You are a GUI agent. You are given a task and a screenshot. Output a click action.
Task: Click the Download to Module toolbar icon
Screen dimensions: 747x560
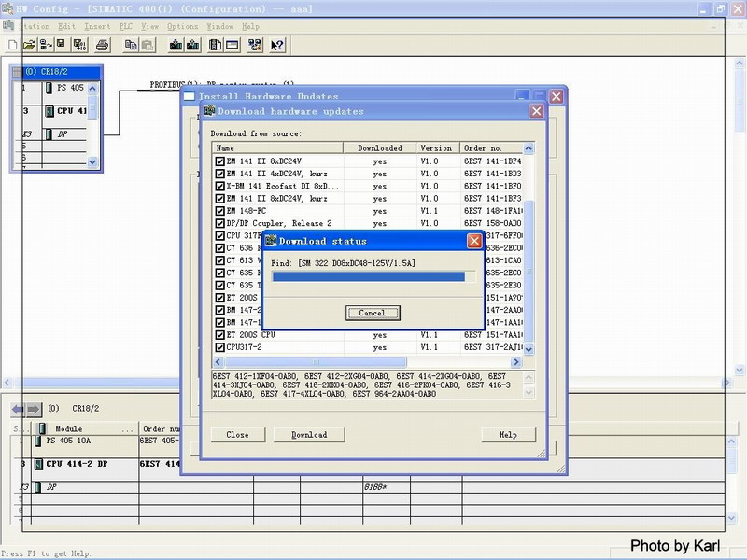[176, 45]
